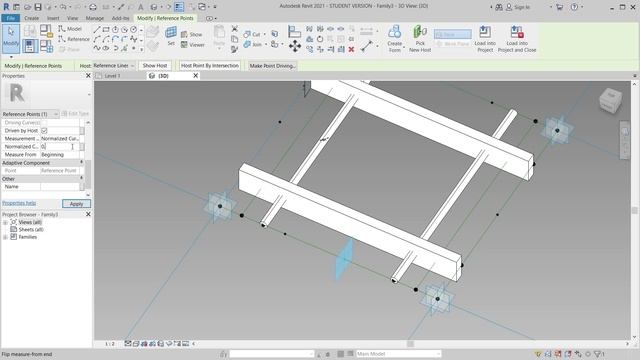640x360 pixels.
Task: Click Pick New Host icon
Action: coord(420,38)
